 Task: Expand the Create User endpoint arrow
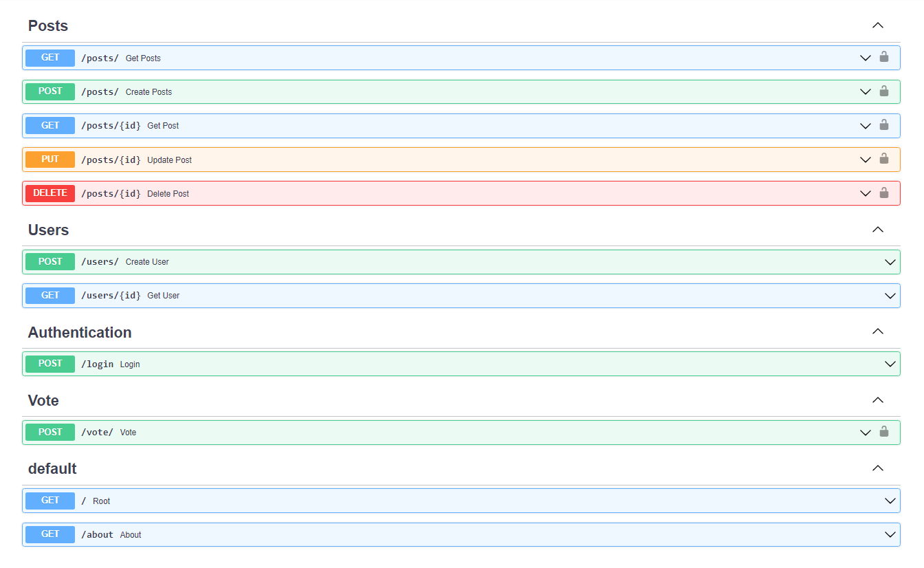(x=890, y=262)
